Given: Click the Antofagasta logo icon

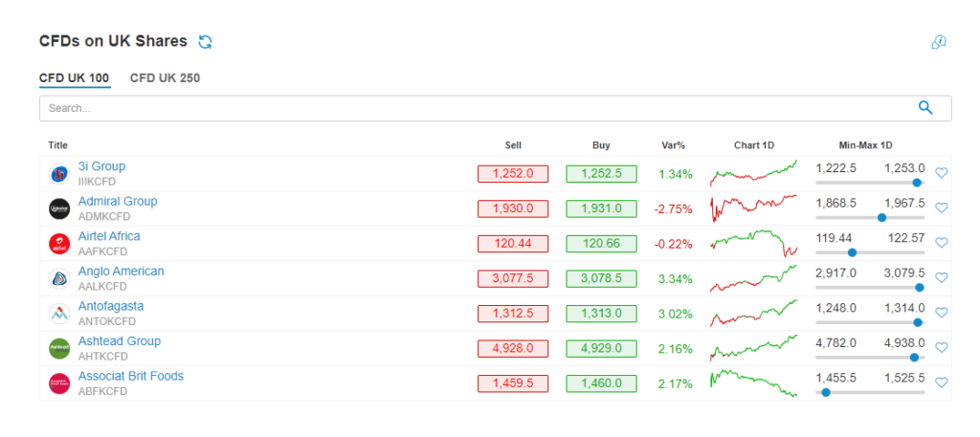Looking at the screenshot, I should point(59,314).
